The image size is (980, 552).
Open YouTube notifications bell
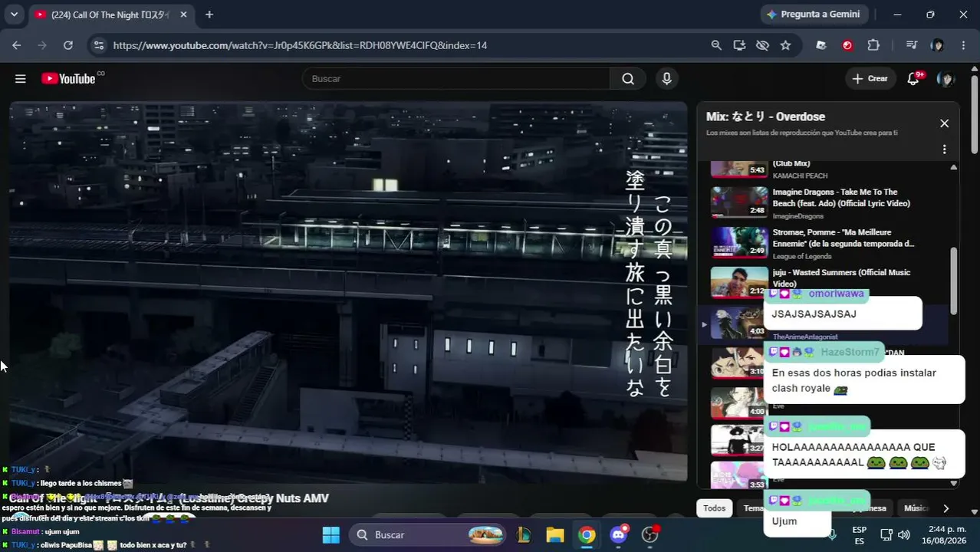tap(913, 78)
